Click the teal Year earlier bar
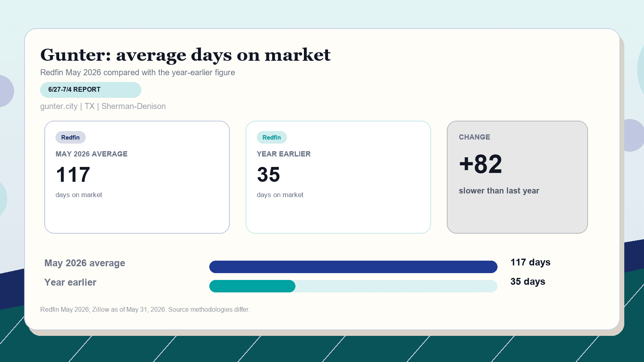Screen dimensions: 644x362 click(x=252, y=286)
